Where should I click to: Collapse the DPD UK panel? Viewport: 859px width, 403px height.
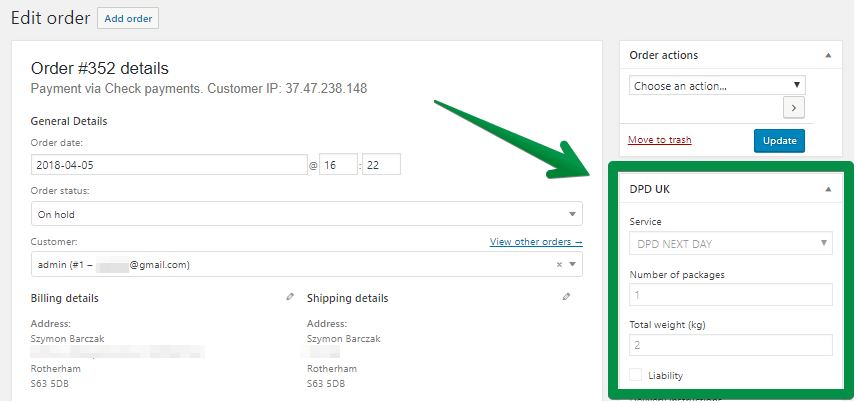(828, 189)
